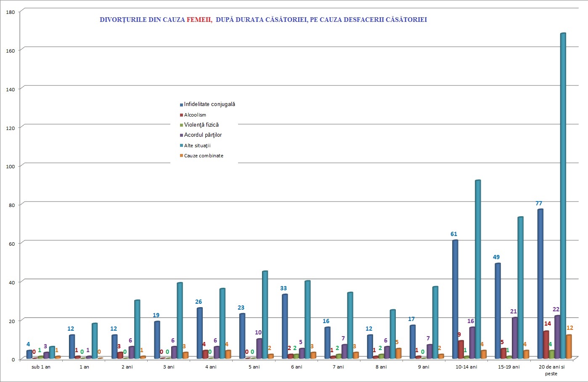Click the blue bar labeled 61 in 10-14 ani
Viewport: 588px width, 382px height.
coord(455,299)
